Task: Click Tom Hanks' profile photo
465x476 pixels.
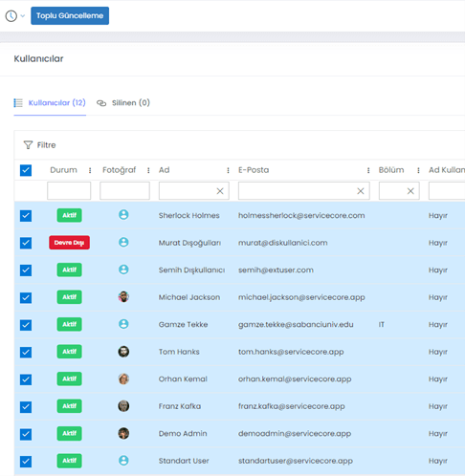Action: point(123,352)
